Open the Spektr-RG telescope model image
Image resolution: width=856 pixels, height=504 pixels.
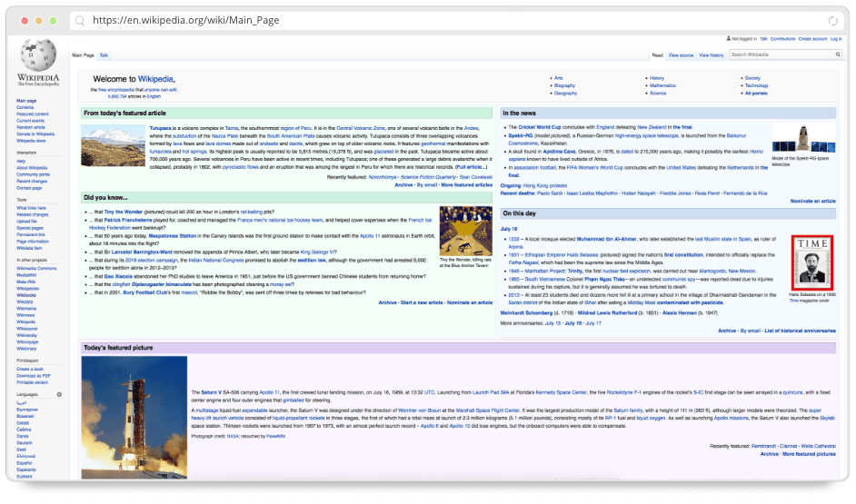[x=803, y=139]
